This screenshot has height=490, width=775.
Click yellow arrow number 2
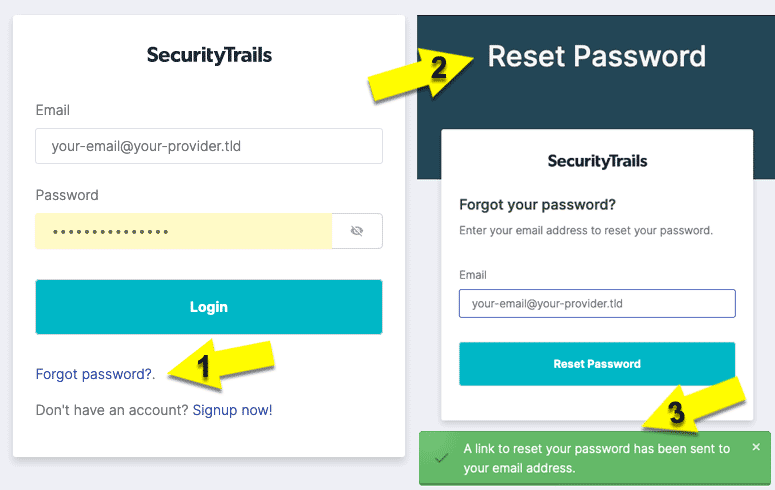pyautogui.click(x=421, y=74)
